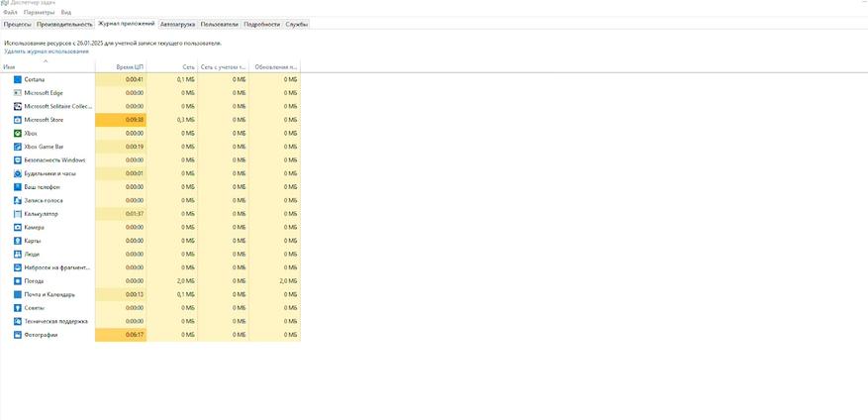Viewport: 868px width, 420px height.
Task: Click the Калькулятор app icon
Action: coord(17,214)
